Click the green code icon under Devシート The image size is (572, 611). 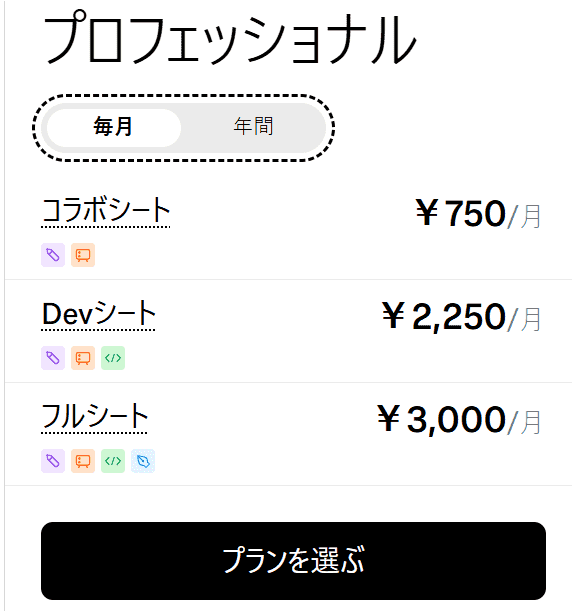pyautogui.click(x=113, y=358)
